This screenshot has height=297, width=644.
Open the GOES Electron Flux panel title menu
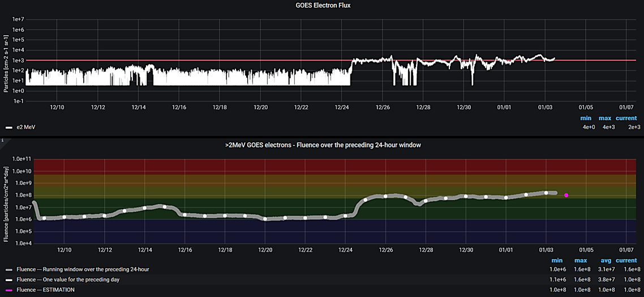[x=322, y=5]
